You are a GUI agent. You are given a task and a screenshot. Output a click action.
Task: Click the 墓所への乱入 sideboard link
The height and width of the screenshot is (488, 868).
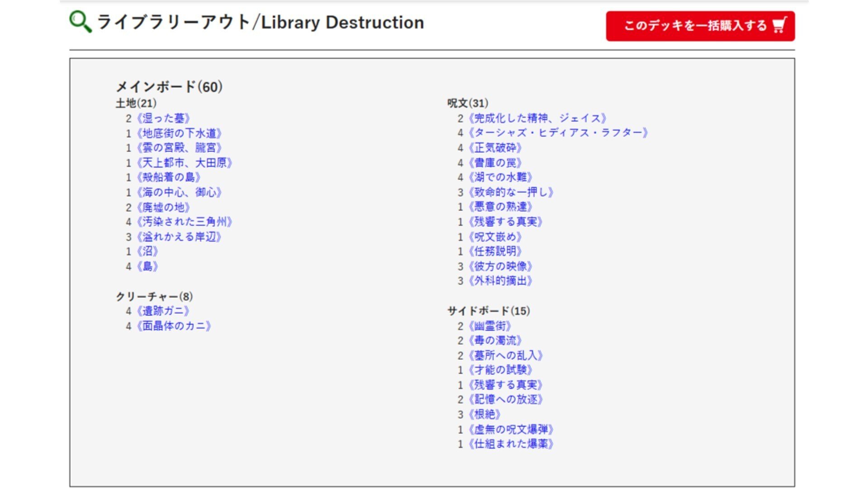pyautogui.click(x=505, y=355)
